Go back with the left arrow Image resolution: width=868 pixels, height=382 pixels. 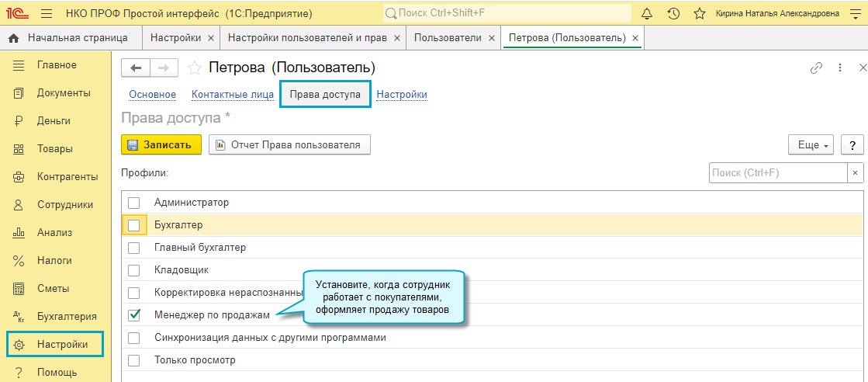[136, 68]
